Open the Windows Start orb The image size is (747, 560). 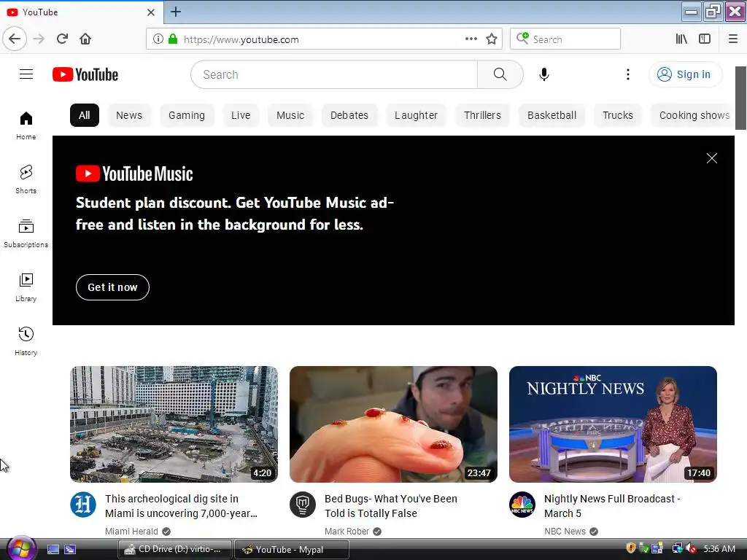tap(20, 548)
